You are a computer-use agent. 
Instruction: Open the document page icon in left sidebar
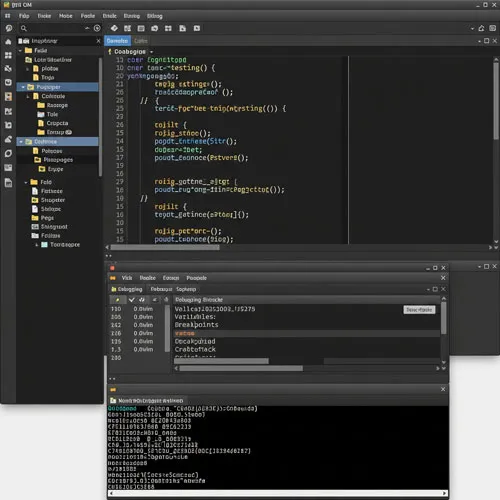click(x=8, y=183)
